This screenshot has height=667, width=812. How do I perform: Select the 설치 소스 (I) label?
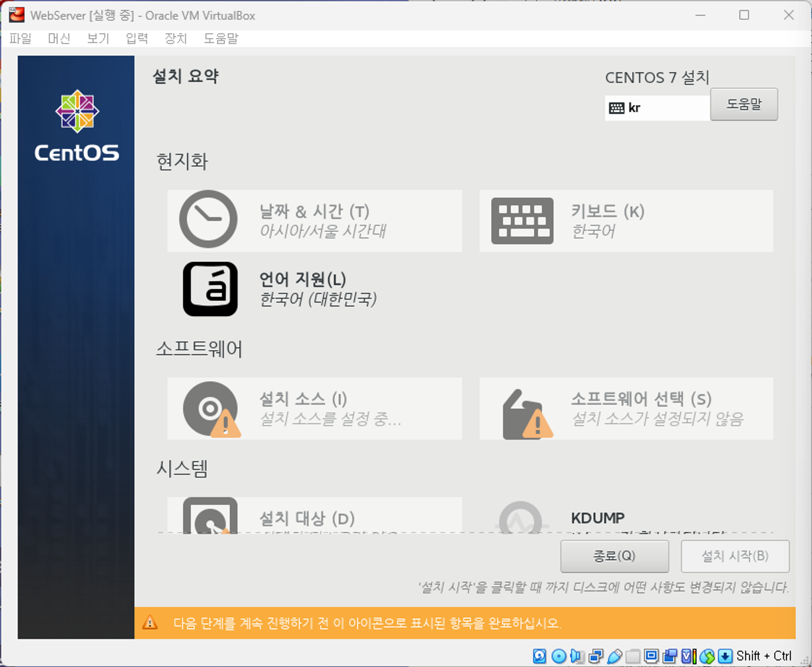pos(303,399)
